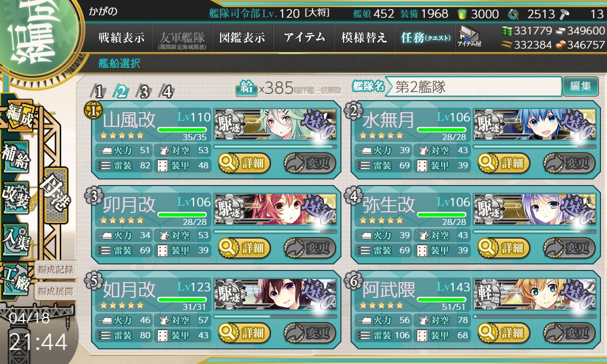This screenshot has height=364, width=607.
Task: Open the 任務 (クエスト) menu
Action: [425, 37]
